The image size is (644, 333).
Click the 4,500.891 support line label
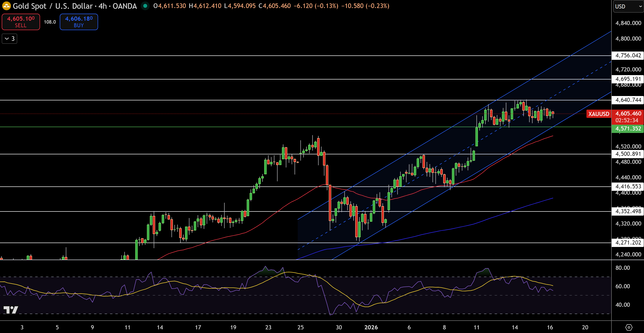627,154
